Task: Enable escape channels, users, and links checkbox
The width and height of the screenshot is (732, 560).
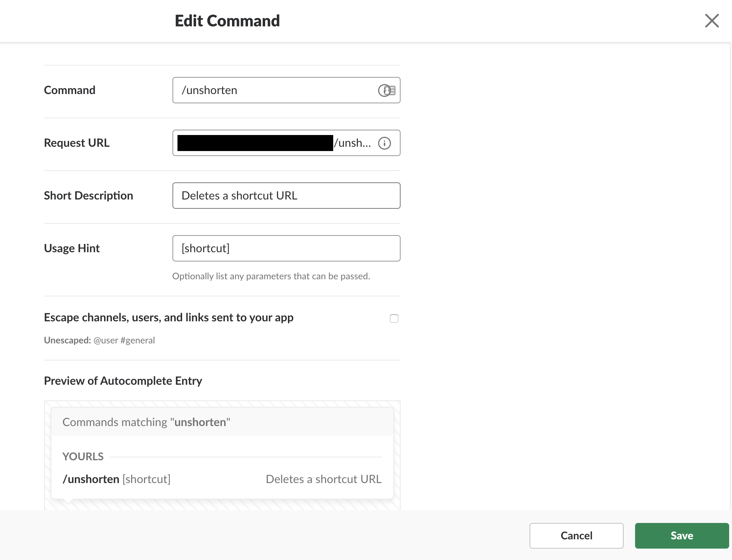Action: point(394,318)
